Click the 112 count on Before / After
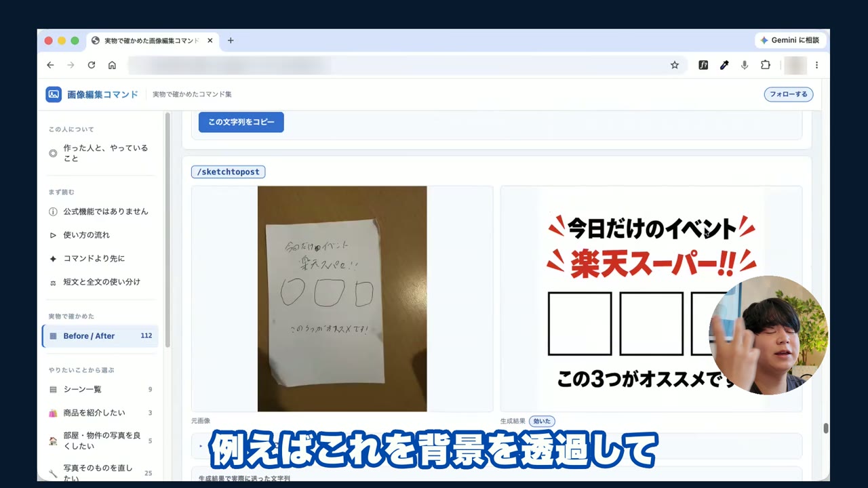The height and width of the screenshot is (488, 868). pos(146,336)
